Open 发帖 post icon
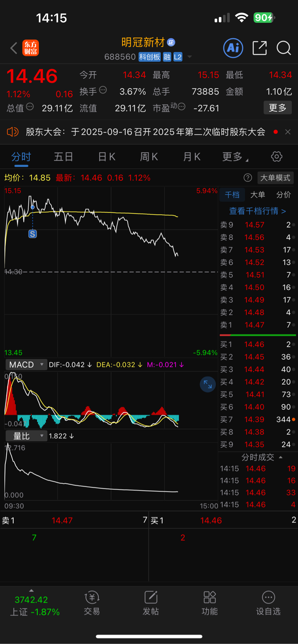298x644 pixels. tap(151, 603)
